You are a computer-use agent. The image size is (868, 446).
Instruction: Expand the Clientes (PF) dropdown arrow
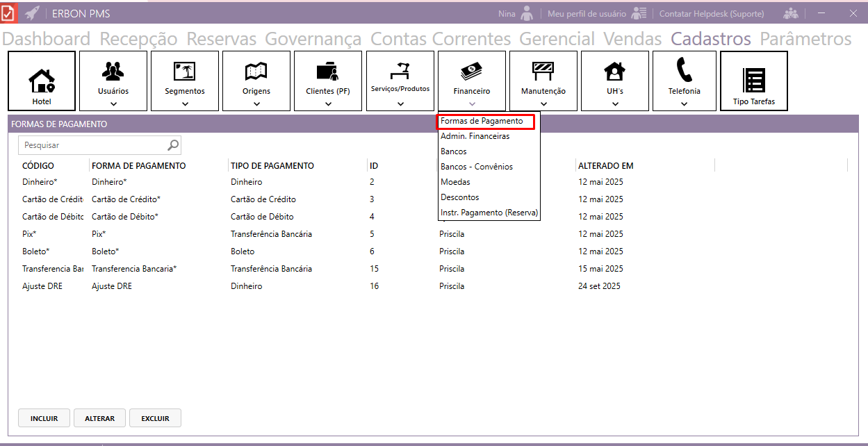click(x=328, y=104)
